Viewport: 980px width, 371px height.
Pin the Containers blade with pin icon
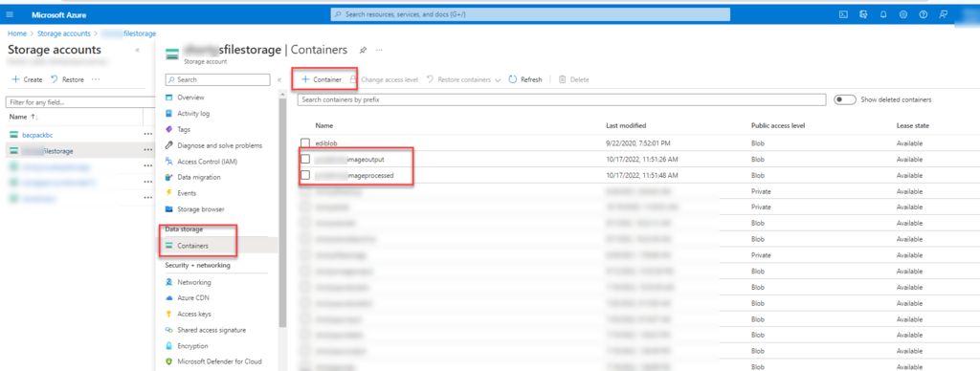pyautogui.click(x=363, y=50)
